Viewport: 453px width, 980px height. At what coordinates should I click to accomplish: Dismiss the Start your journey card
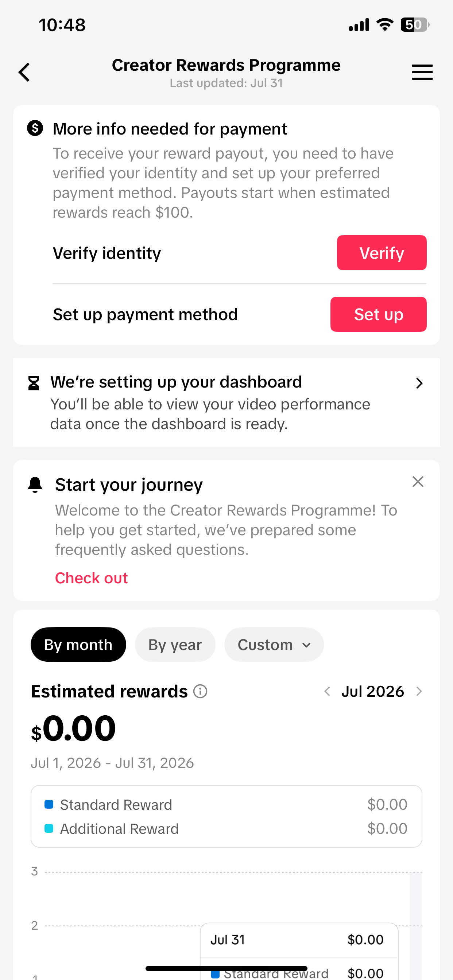coord(418,482)
